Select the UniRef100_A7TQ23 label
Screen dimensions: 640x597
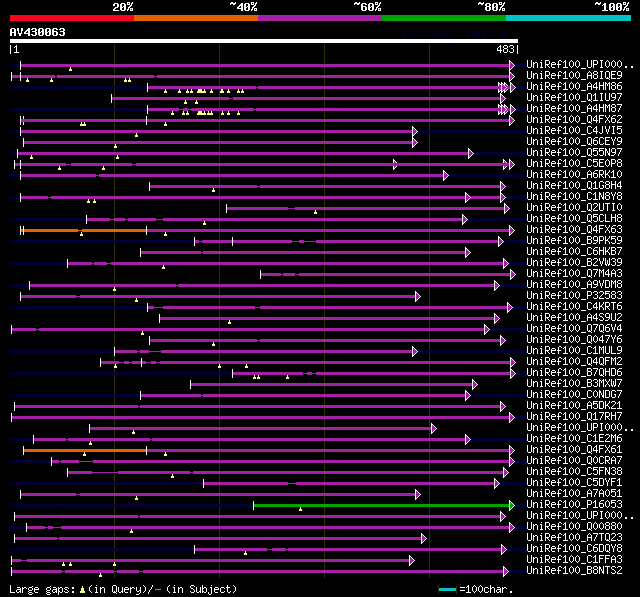(574, 538)
